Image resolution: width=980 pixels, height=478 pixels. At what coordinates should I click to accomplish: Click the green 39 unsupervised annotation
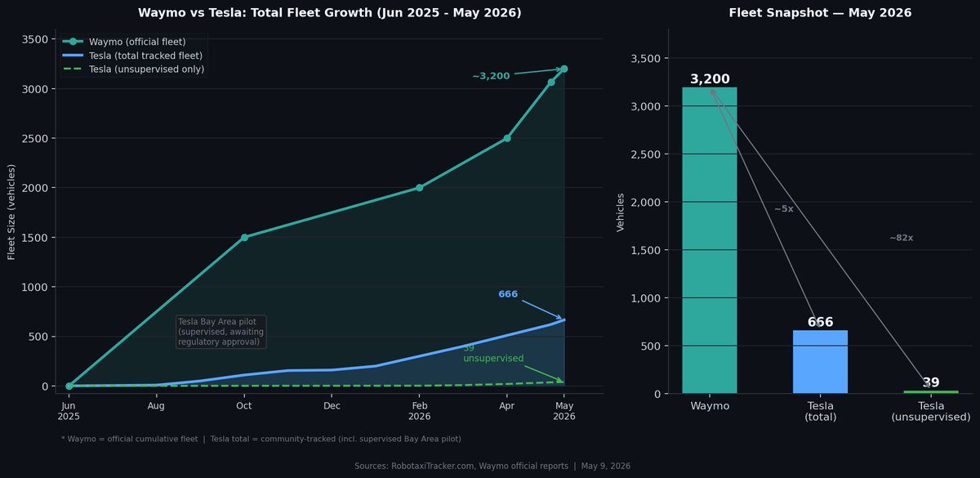pos(493,353)
